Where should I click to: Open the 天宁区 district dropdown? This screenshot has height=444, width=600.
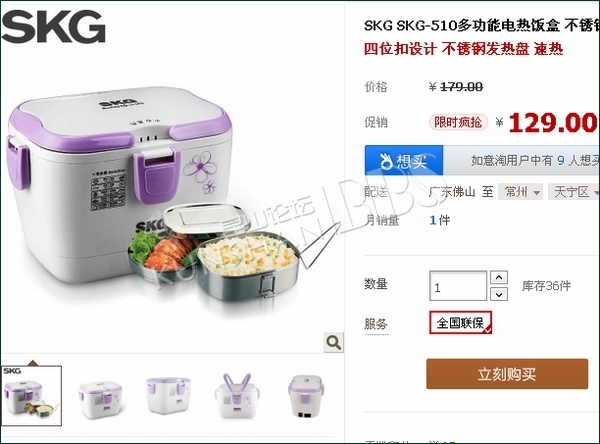(574, 191)
